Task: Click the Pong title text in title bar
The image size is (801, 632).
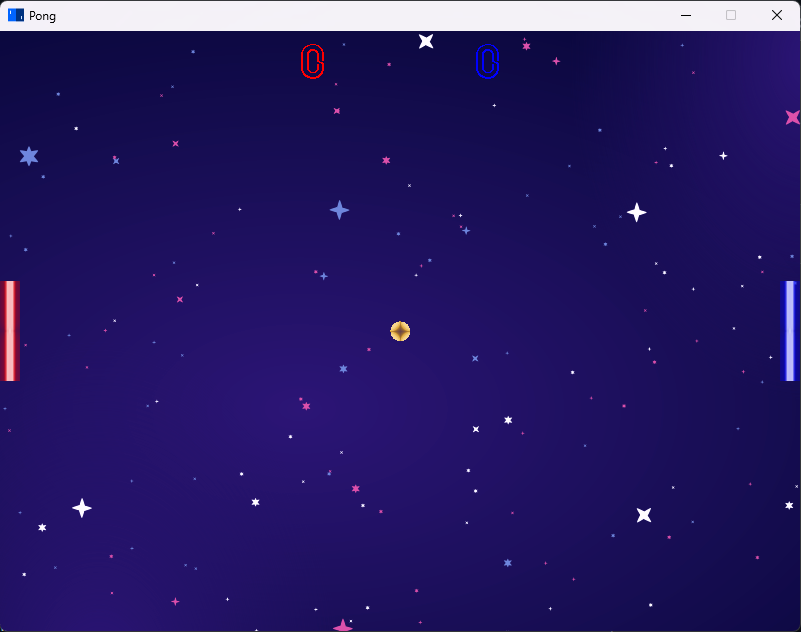Action: pos(41,15)
